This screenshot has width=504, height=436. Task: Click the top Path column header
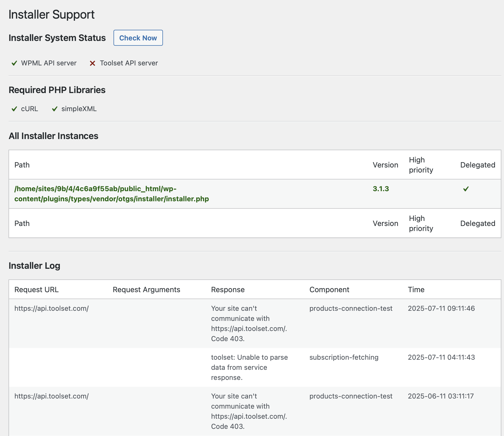point(22,165)
